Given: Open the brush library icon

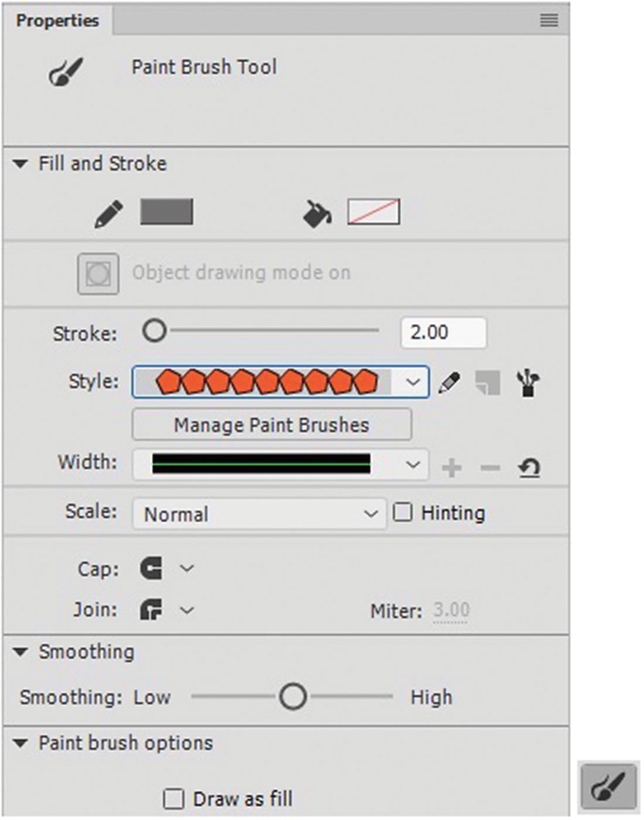Looking at the screenshot, I should click(528, 383).
